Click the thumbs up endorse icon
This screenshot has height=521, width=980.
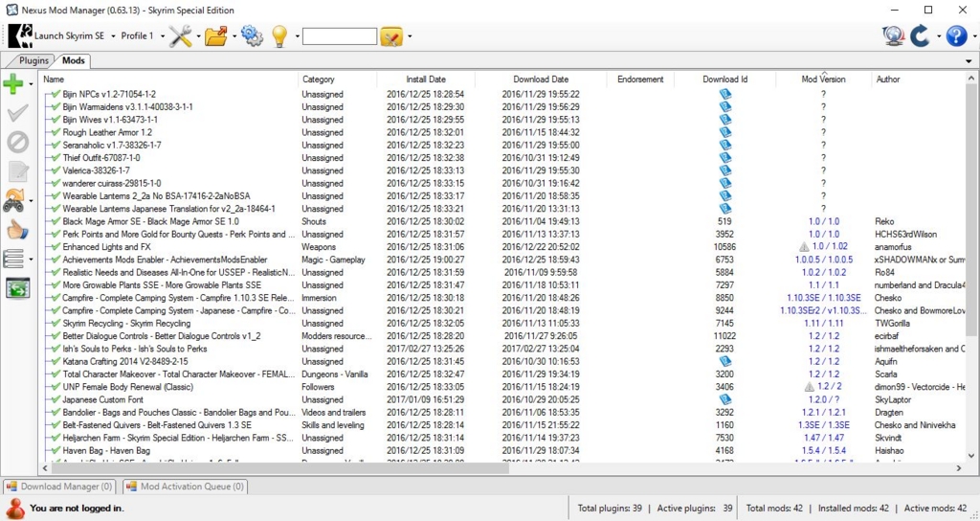point(17,230)
